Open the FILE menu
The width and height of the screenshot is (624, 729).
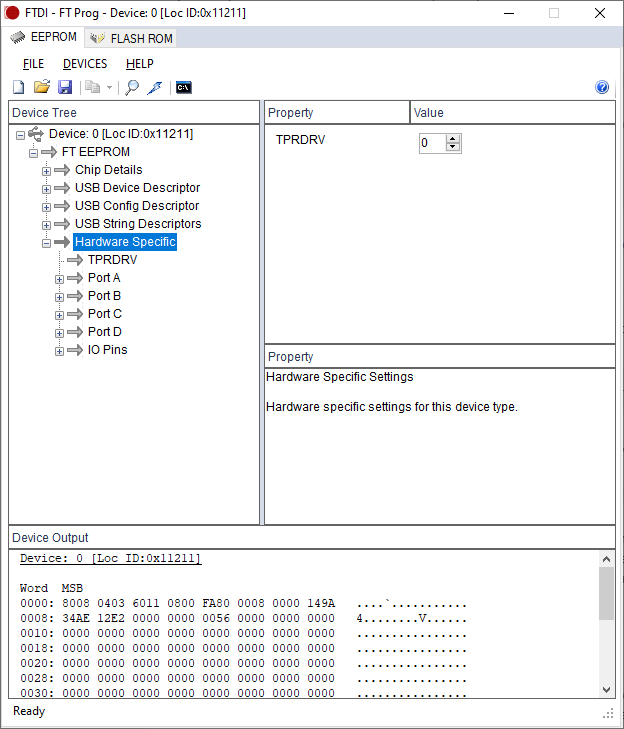(33, 64)
